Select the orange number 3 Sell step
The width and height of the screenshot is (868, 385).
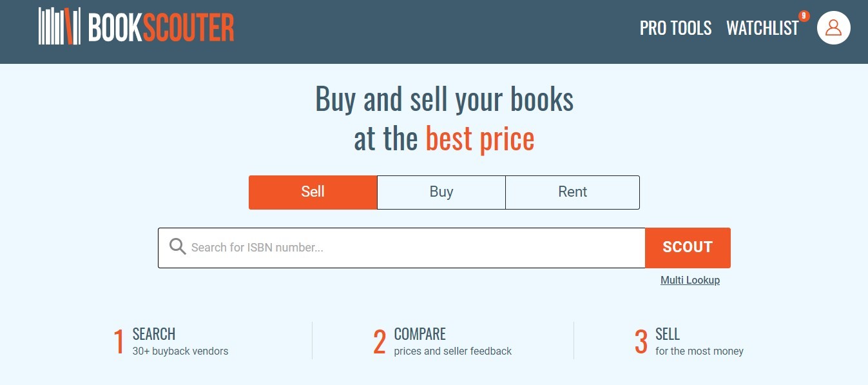641,341
